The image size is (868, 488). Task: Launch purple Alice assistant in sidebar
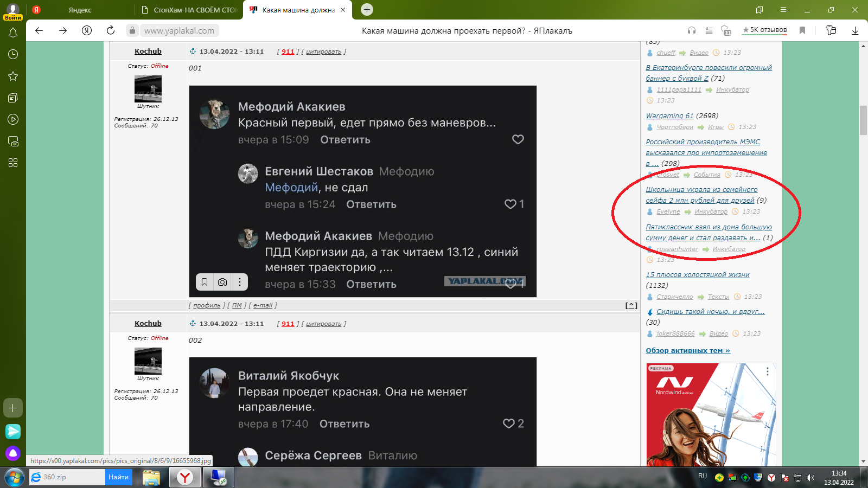pos(13,453)
